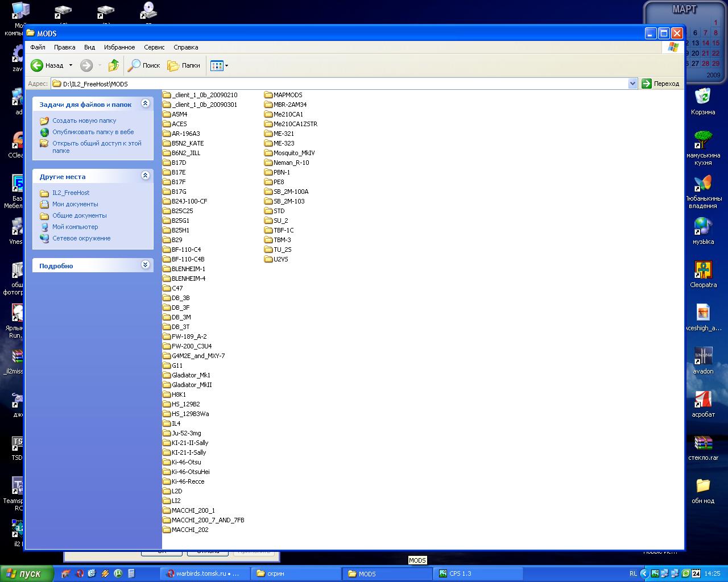The height and width of the screenshot is (582, 728).
Task: Switch to CPS 1.3 taskbar button
Action: (478, 573)
